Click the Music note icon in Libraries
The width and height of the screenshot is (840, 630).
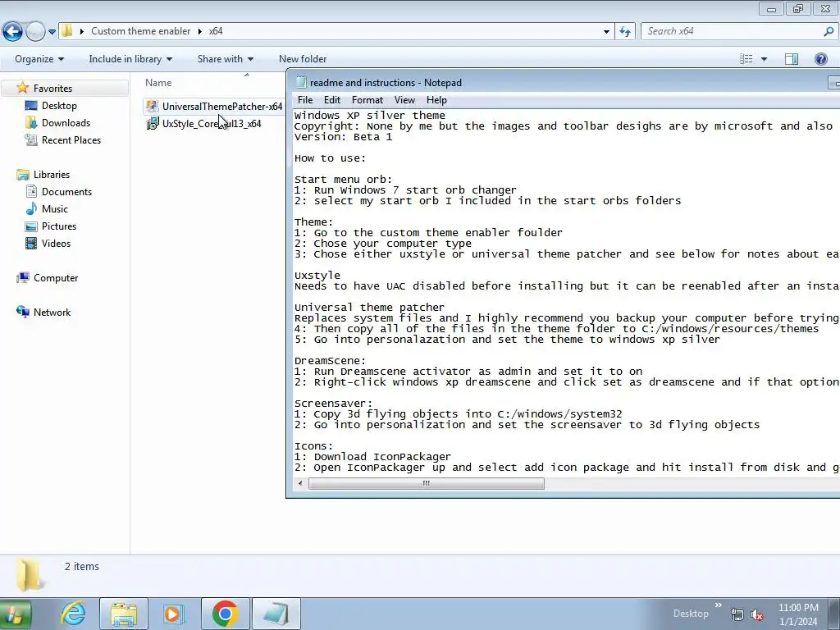(x=32, y=208)
